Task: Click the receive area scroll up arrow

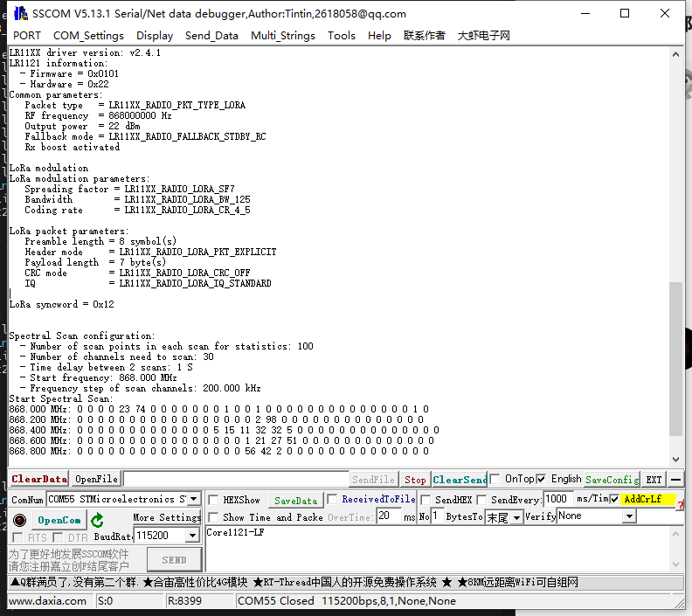Action: (x=675, y=55)
